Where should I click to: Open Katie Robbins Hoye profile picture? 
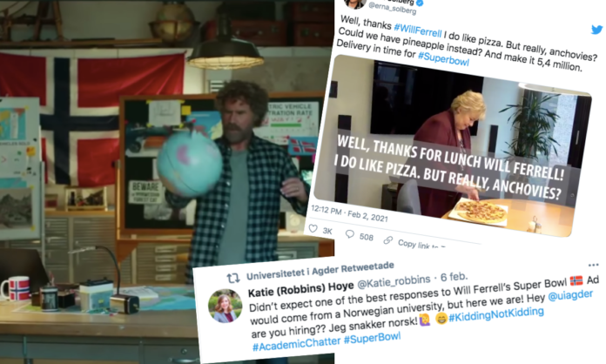click(225, 306)
